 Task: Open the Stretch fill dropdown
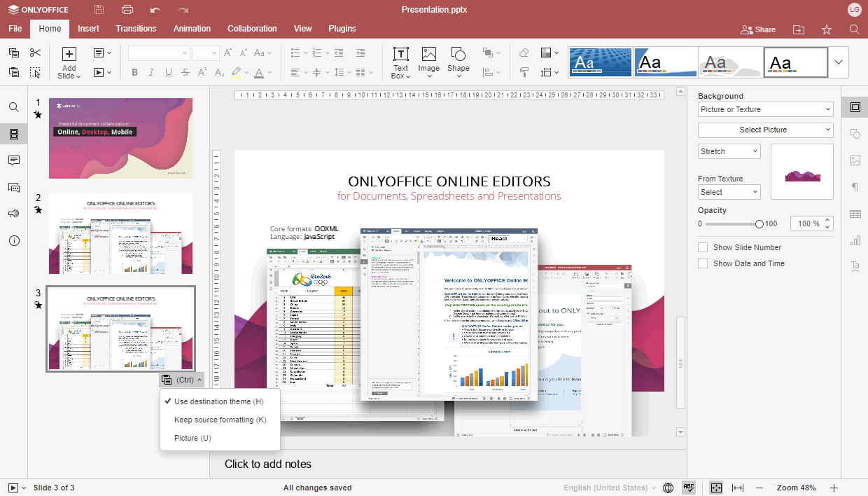729,151
